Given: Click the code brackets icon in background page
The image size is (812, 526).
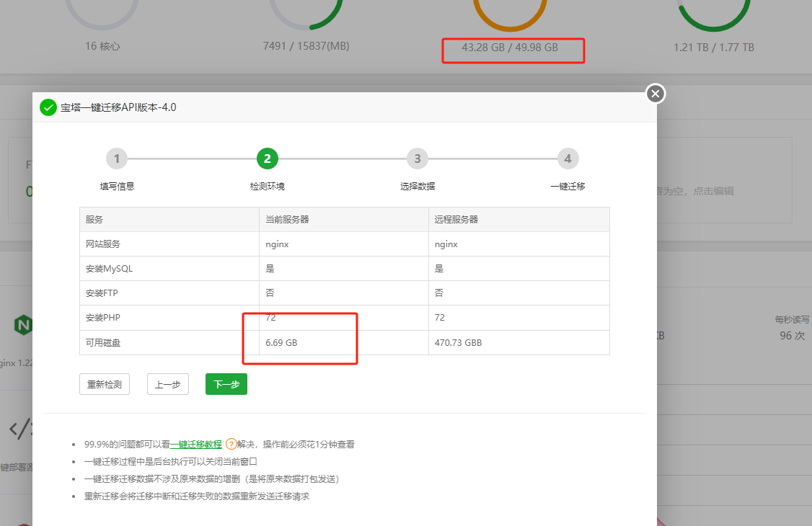Looking at the screenshot, I should (21, 428).
